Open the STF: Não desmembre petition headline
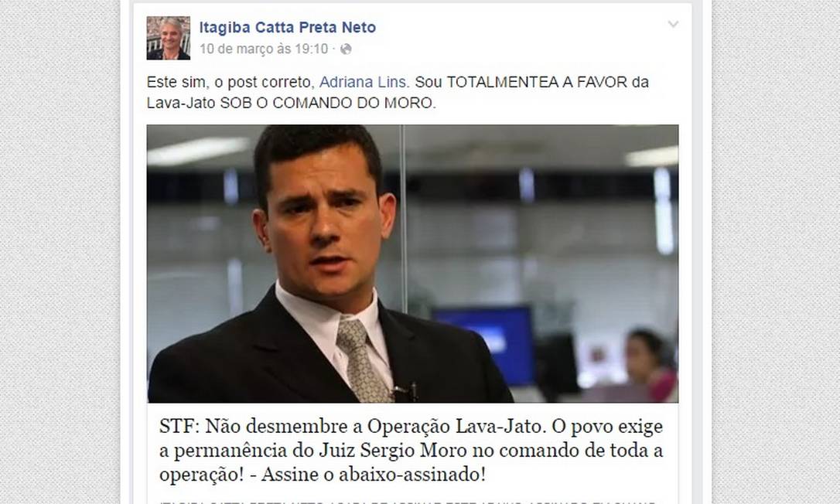Screen dimensions: 840x504 411,451
